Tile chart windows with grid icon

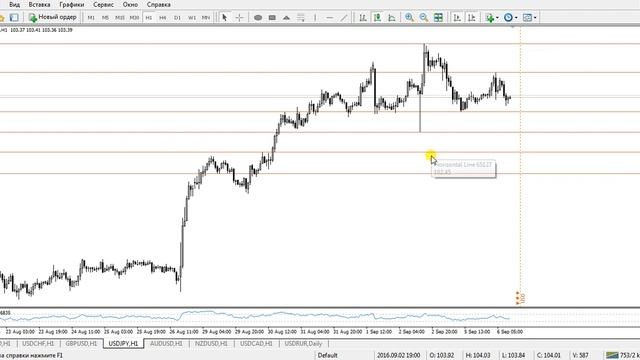438,18
